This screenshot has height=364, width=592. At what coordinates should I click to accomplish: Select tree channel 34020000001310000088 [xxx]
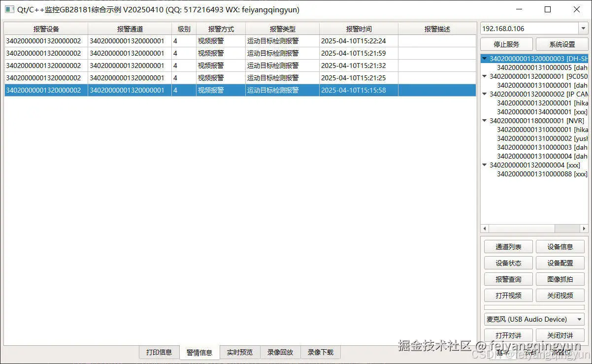pyautogui.click(x=542, y=174)
